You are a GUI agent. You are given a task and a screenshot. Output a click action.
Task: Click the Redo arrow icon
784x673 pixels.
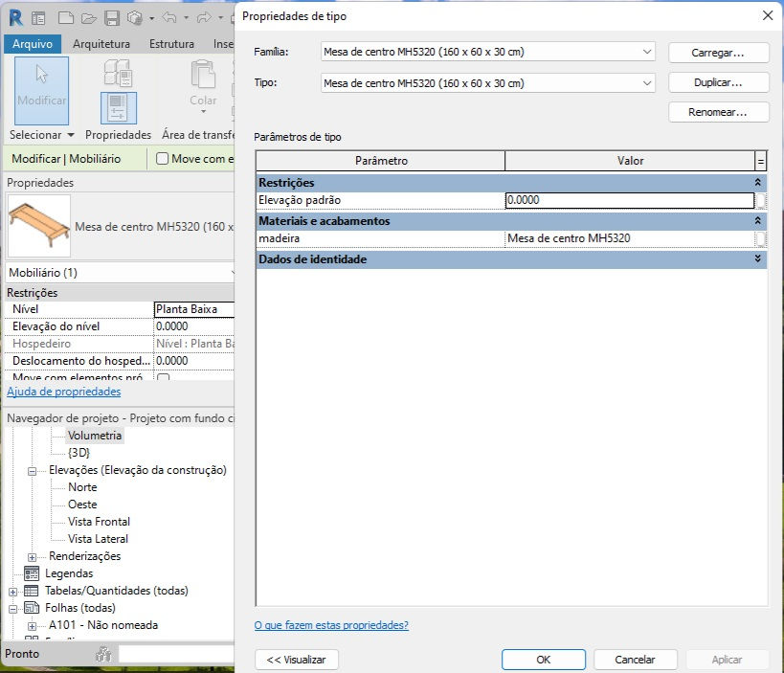204,18
